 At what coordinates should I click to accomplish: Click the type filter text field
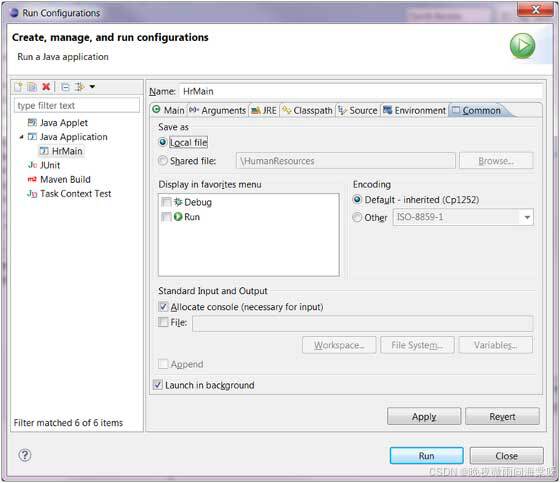coord(77,105)
